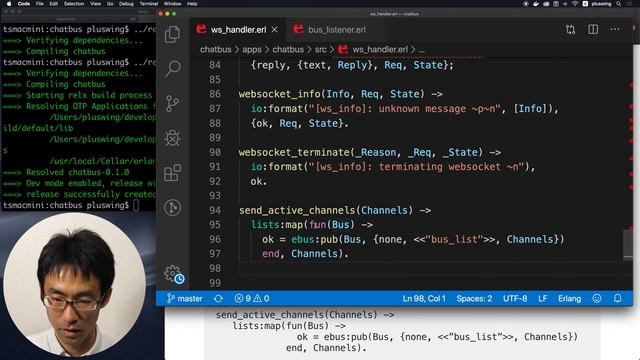The width and height of the screenshot is (640, 360).
Task: Click 'ebus' module name on line 96
Action: [x=302, y=239]
